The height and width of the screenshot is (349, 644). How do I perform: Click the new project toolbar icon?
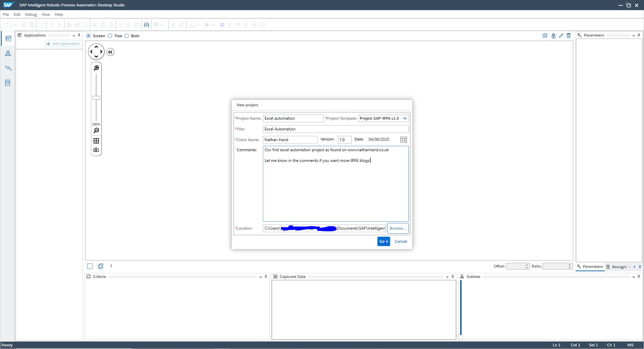point(9,25)
